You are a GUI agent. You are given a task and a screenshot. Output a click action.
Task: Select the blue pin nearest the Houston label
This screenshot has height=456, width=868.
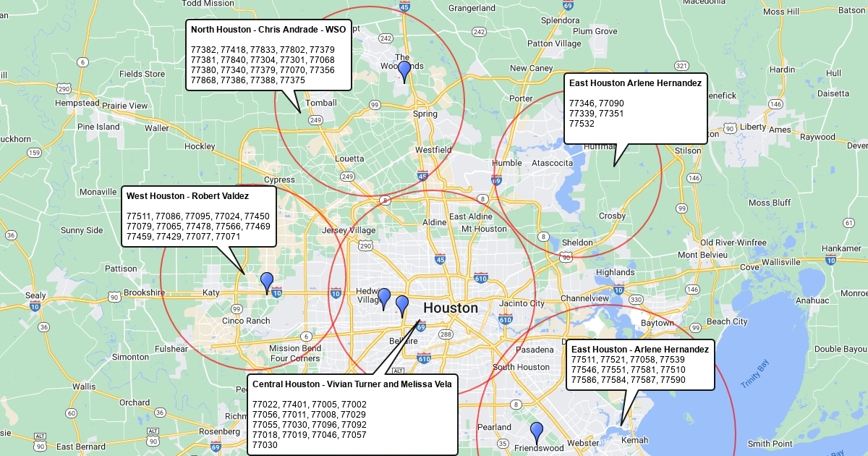[402, 305]
